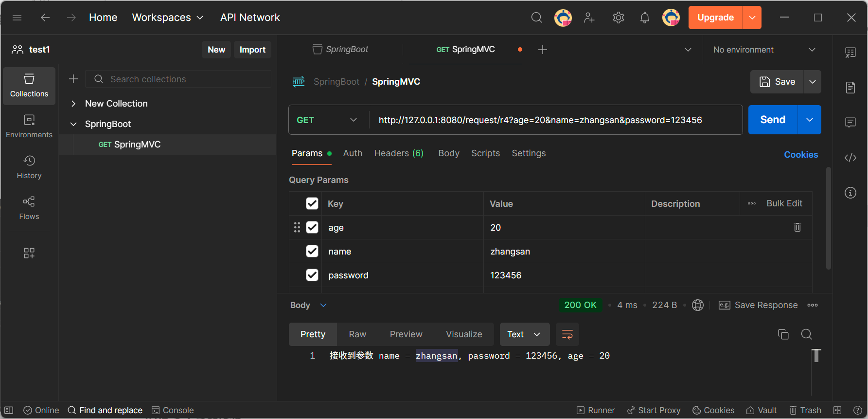Click the Import button

coord(252,50)
